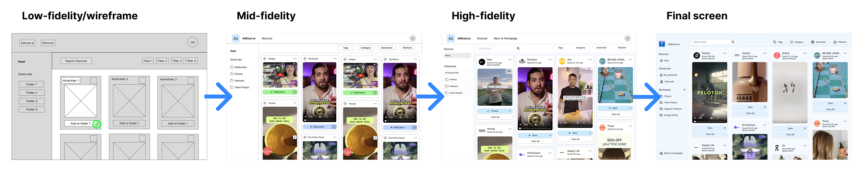Open My saved ads in final screen sidebar
This screenshot has height=175, width=868.
668,75
